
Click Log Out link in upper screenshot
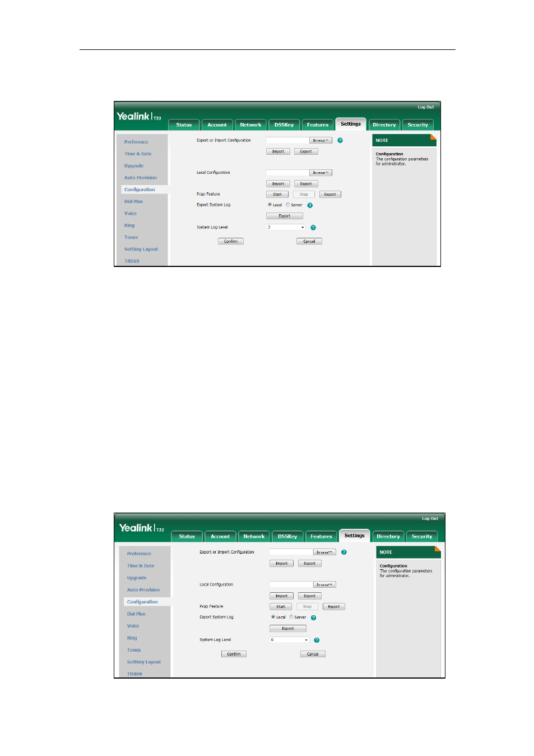(426, 107)
